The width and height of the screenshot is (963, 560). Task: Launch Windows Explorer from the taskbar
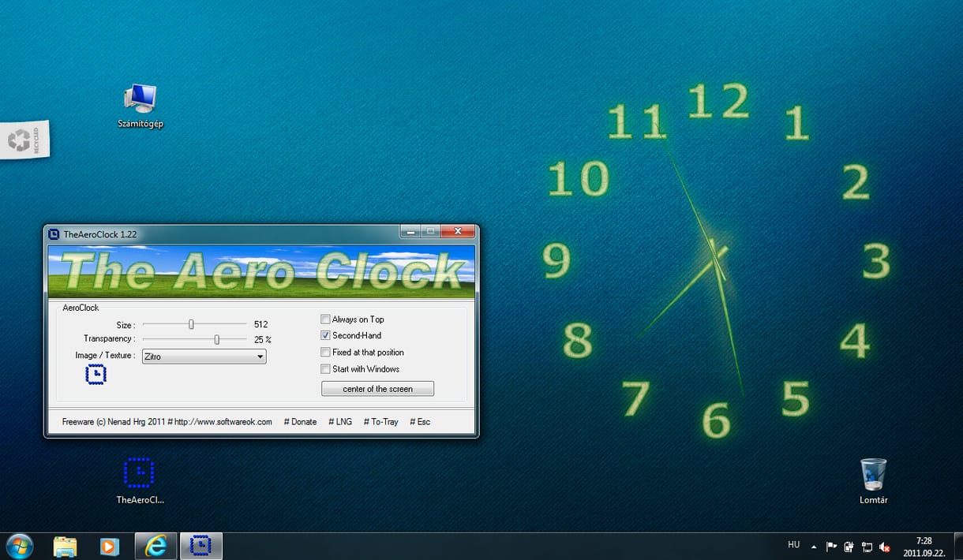tap(65, 546)
